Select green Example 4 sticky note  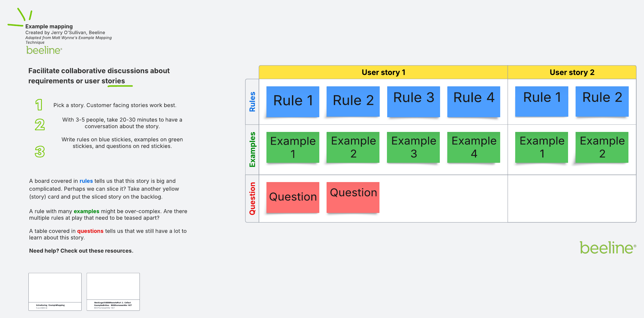tap(474, 147)
